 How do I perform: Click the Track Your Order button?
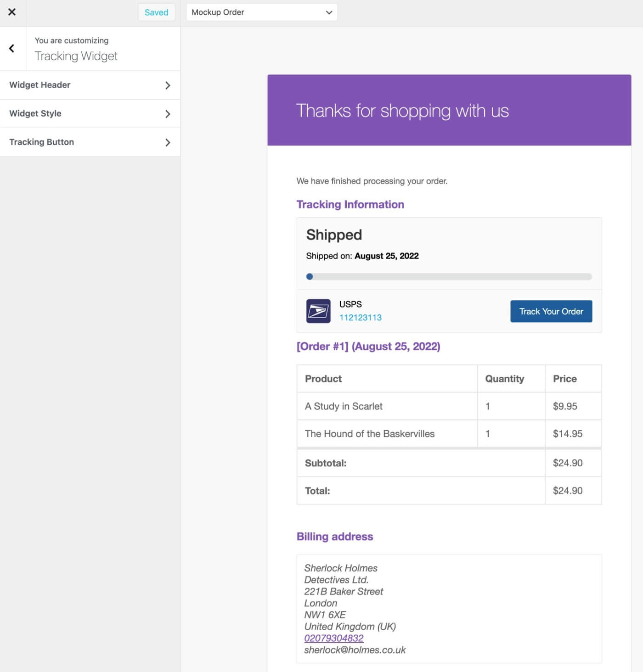(551, 311)
